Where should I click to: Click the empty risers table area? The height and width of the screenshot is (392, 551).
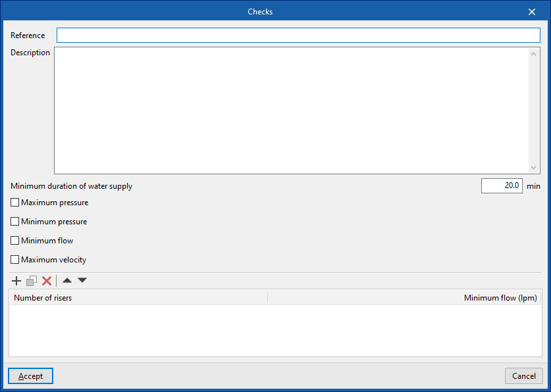275,330
